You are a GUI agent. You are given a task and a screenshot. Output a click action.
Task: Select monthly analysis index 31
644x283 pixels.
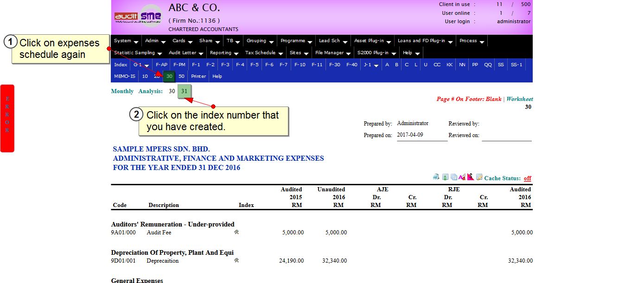[184, 91]
